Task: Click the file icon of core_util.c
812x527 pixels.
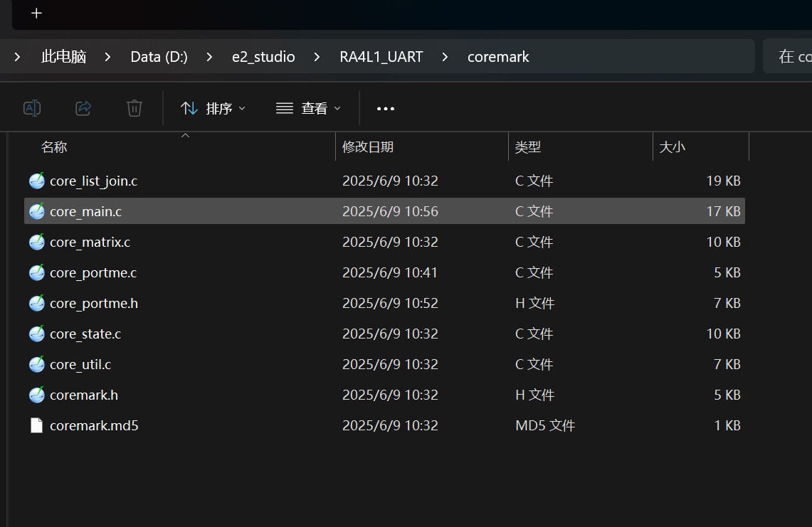Action: coord(37,364)
